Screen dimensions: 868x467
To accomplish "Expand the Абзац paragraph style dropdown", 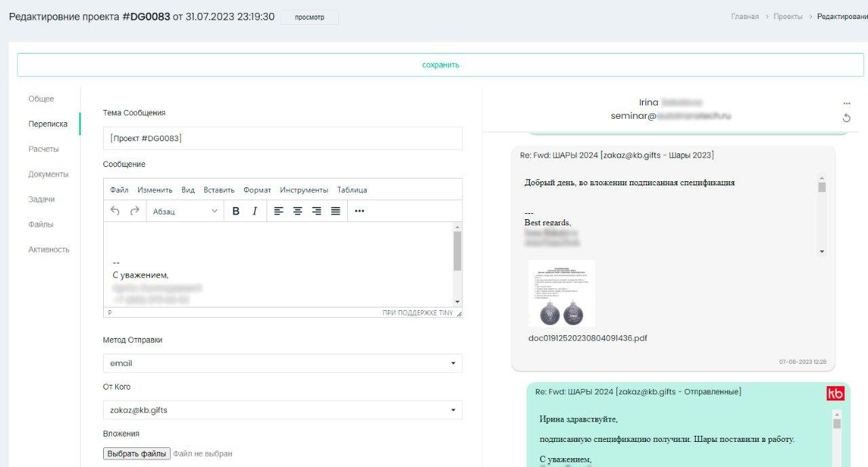I will [185, 211].
